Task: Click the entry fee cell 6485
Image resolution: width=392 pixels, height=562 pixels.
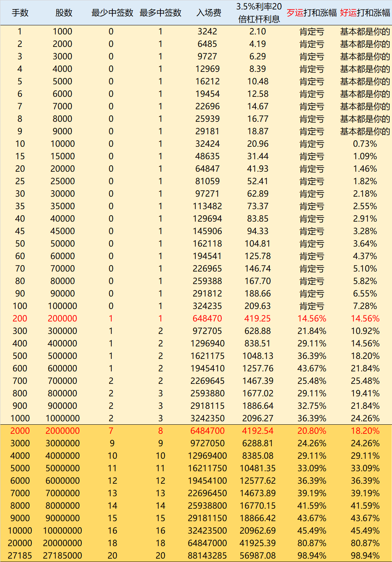Action: (207, 44)
